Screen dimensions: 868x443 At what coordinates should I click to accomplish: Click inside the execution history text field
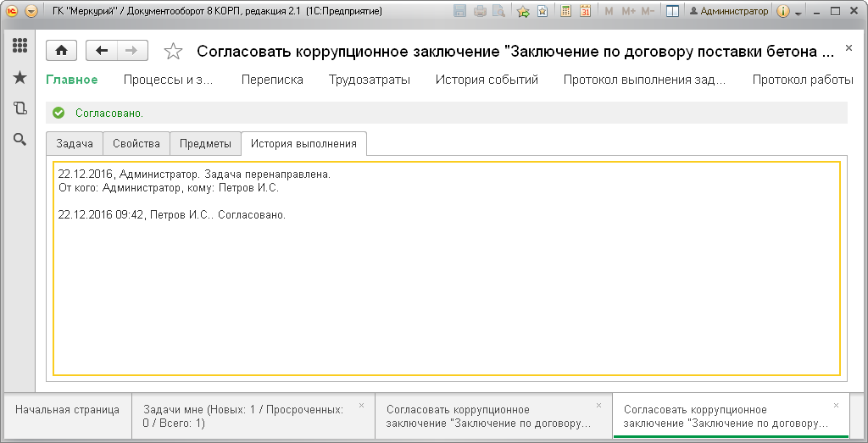(x=446, y=269)
